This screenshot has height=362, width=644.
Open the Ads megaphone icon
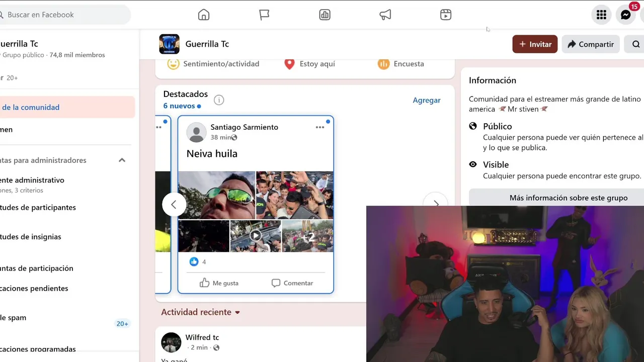coord(385,15)
